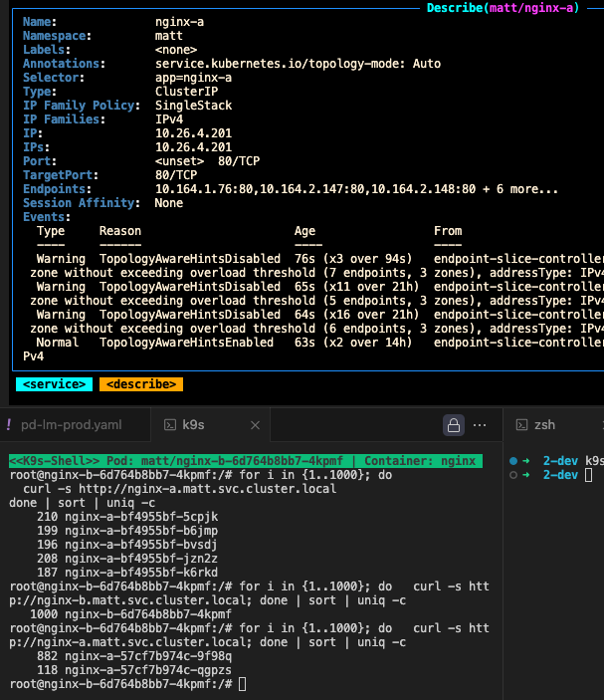Click the hollow command status circle
This screenshot has width=604, height=700.
tap(512, 475)
